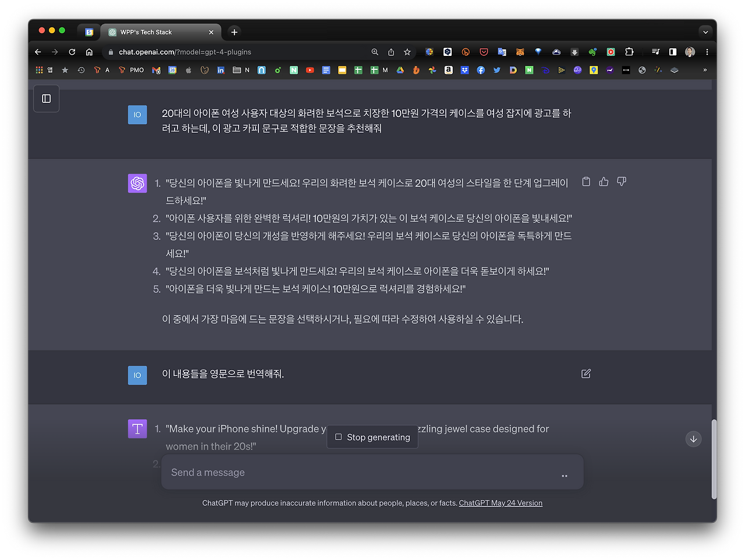The width and height of the screenshot is (745, 560).
Task: Open the ChatGPT sidebar with the panel icon
Action: (46, 98)
